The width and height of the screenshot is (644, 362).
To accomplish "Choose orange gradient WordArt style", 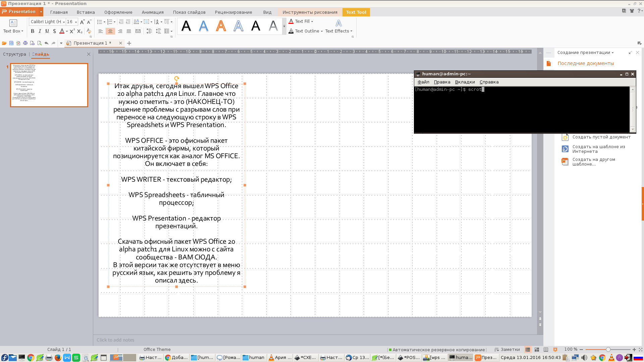I will [x=221, y=26].
